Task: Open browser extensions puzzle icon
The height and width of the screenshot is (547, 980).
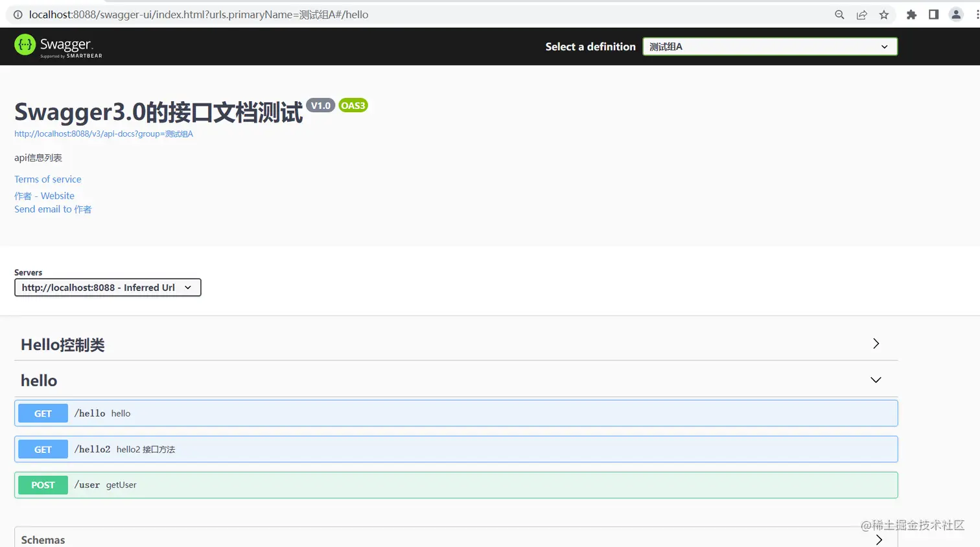Action: coord(911,14)
